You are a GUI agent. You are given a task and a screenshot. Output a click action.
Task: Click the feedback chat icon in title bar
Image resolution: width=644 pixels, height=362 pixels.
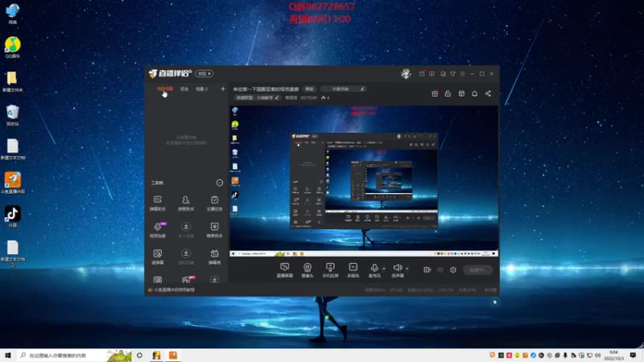point(431,74)
